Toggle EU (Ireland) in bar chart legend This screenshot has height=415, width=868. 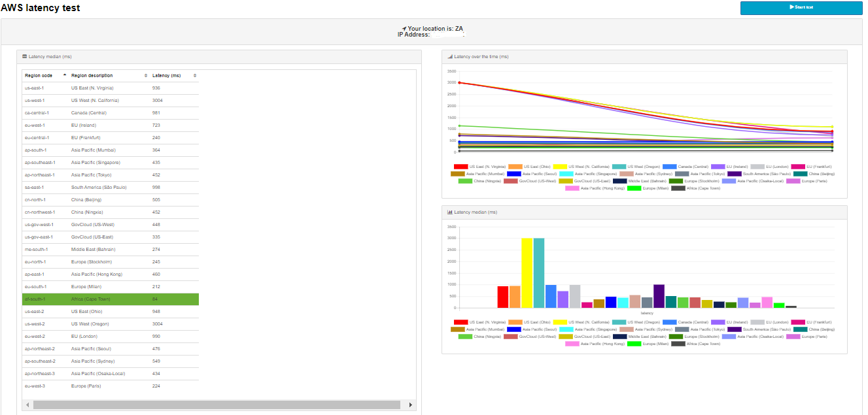tap(731, 322)
